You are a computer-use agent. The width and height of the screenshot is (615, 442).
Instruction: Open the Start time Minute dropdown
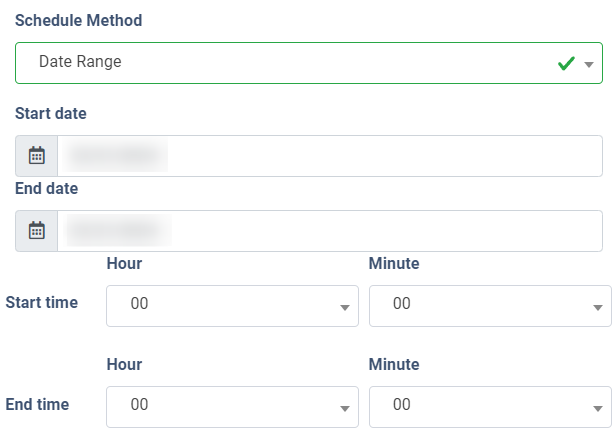click(x=489, y=305)
